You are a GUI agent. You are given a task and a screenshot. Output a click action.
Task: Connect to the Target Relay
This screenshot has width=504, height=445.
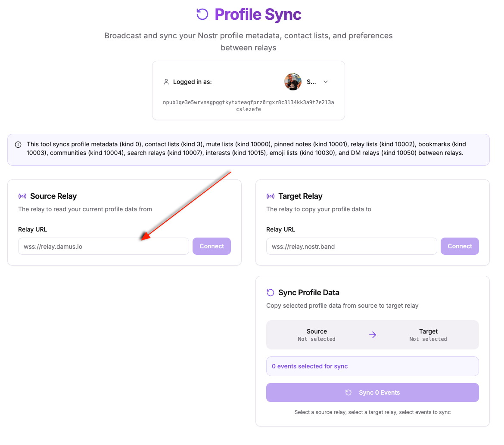460,246
